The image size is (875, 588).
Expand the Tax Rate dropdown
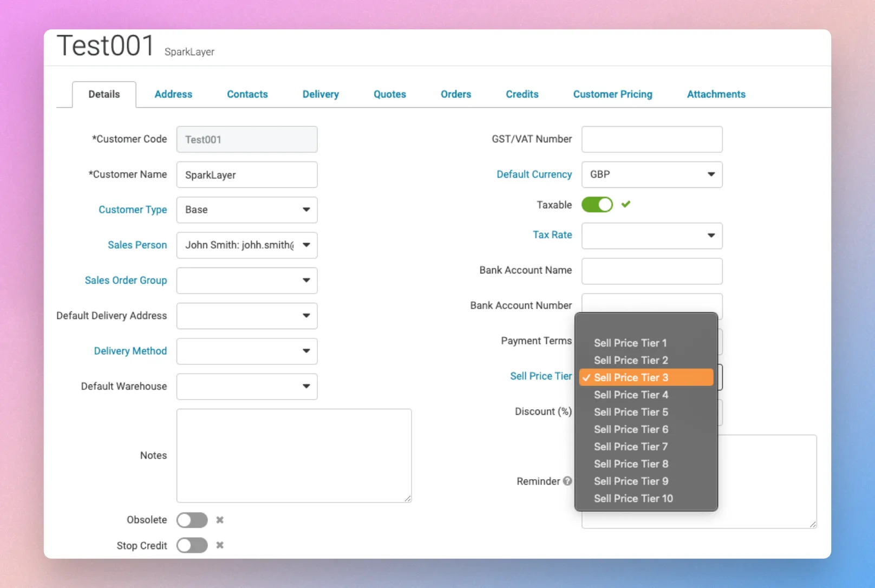point(652,236)
